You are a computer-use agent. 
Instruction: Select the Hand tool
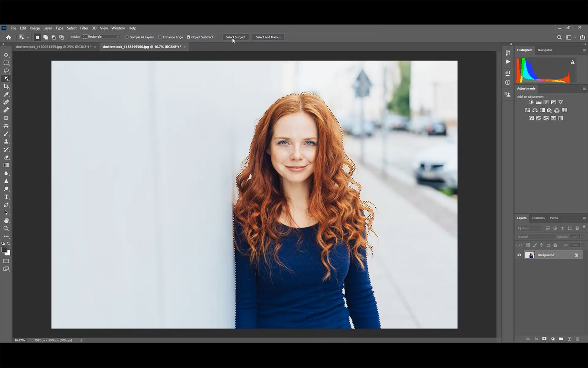point(6,220)
